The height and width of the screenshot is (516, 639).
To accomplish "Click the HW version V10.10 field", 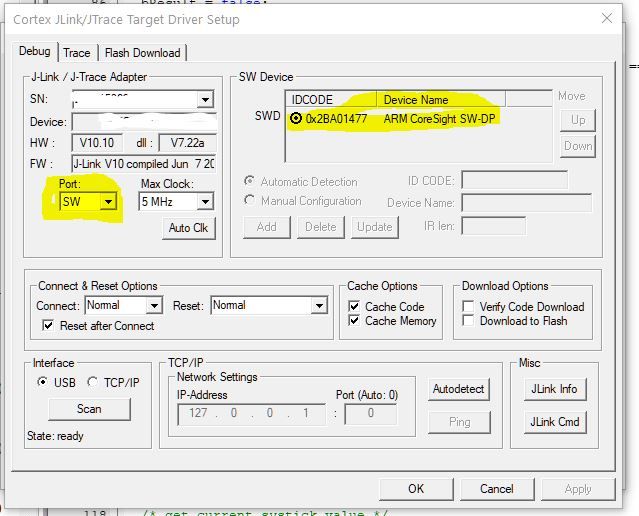I will coord(97,143).
